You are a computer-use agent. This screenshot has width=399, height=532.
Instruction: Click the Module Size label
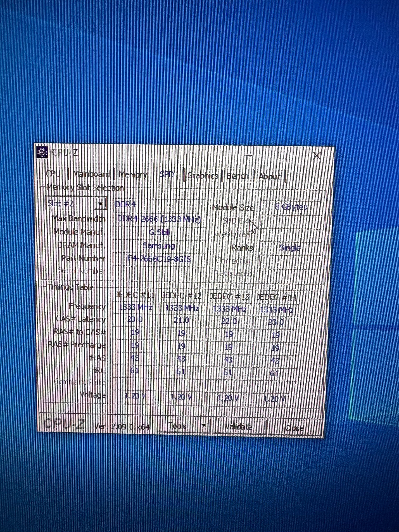tap(233, 207)
